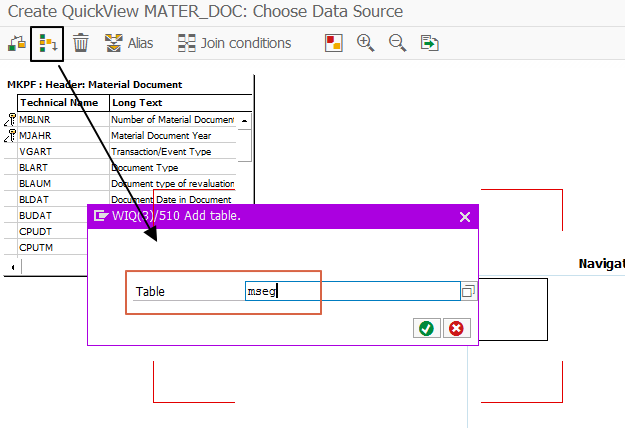Select the BLAUM field row
Screen dimensions: 625x428
coord(127,183)
